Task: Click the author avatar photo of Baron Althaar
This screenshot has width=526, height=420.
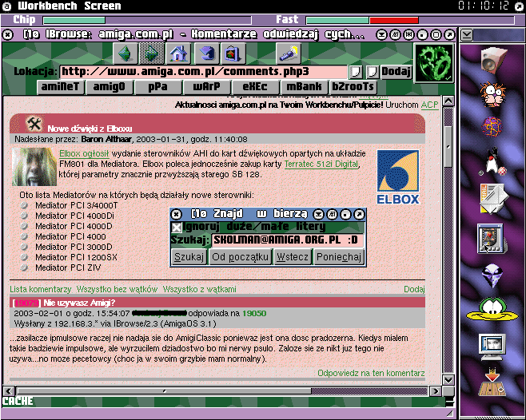Action: click(34, 167)
